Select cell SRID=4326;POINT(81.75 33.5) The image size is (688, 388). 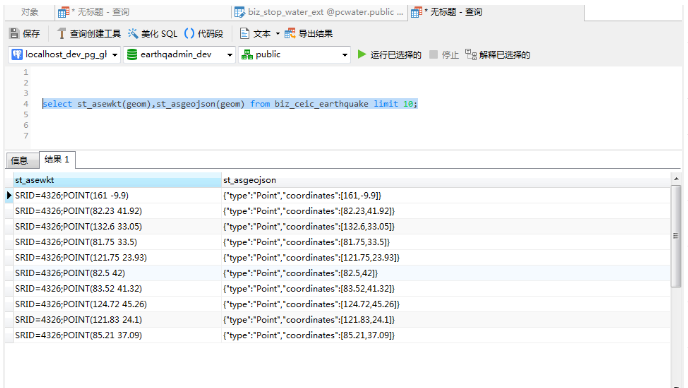click(x=118, y=242)
